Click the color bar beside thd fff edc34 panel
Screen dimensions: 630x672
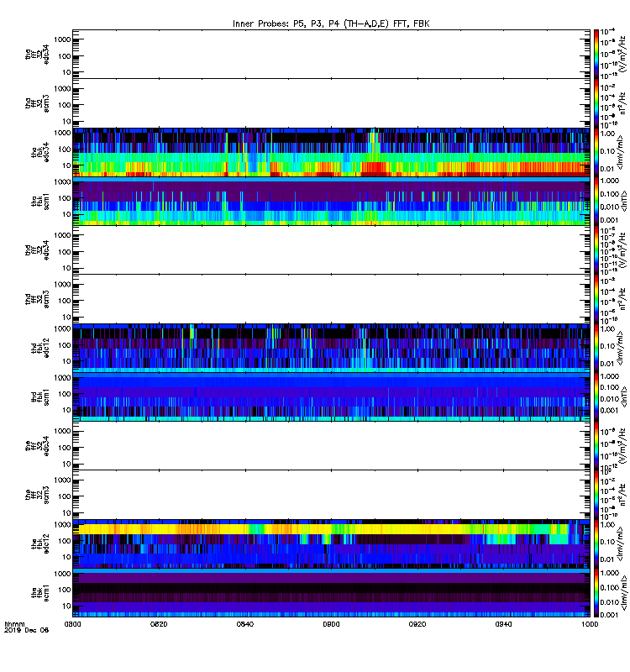(x=596, y=250)
